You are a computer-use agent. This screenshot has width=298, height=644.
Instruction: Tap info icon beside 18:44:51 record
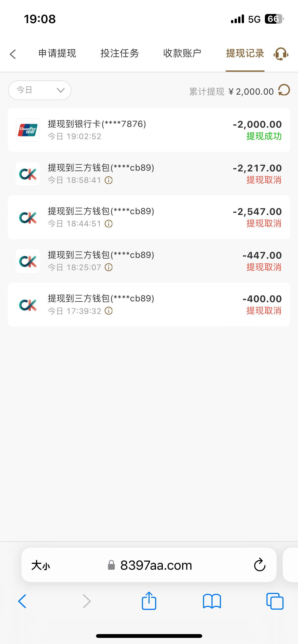(109, 224)
